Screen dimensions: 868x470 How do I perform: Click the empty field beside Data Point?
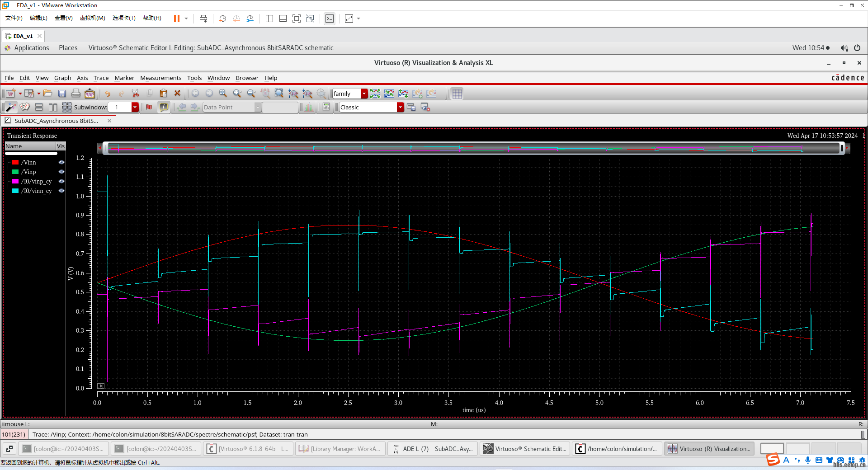click(280, 107)
